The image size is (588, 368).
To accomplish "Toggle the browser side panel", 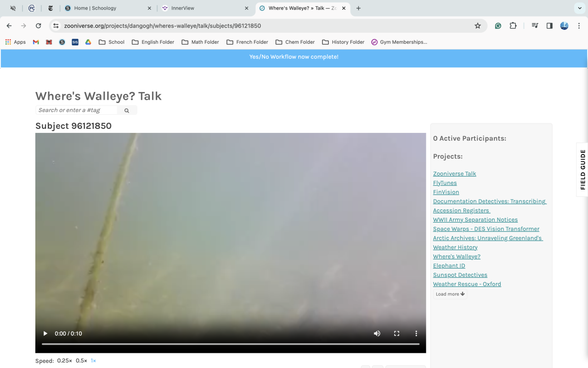I will pyautogui.click(x=549, y=26).
